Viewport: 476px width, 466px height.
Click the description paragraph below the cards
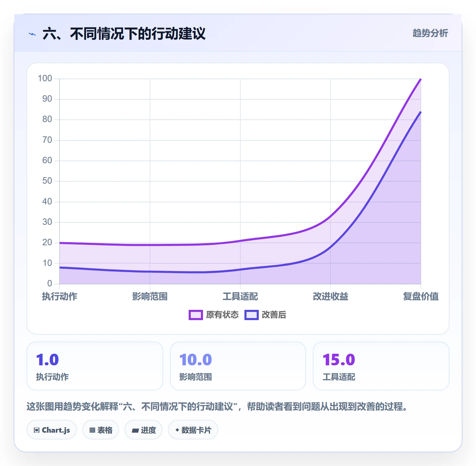pos(218,406)
